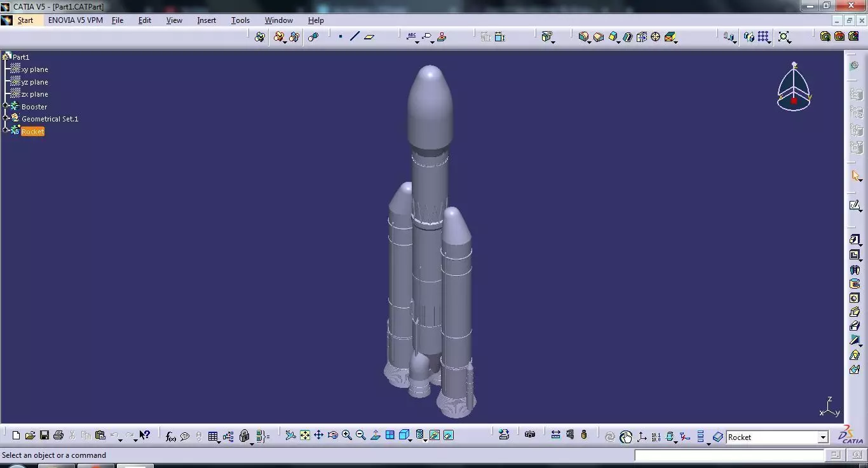Open the Start menu in CATIA

[25, 20]
